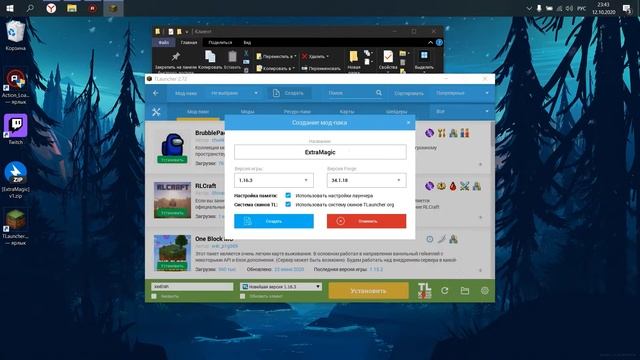
Task: Click the refresh icon in the green bar
Action: (445, 291)
